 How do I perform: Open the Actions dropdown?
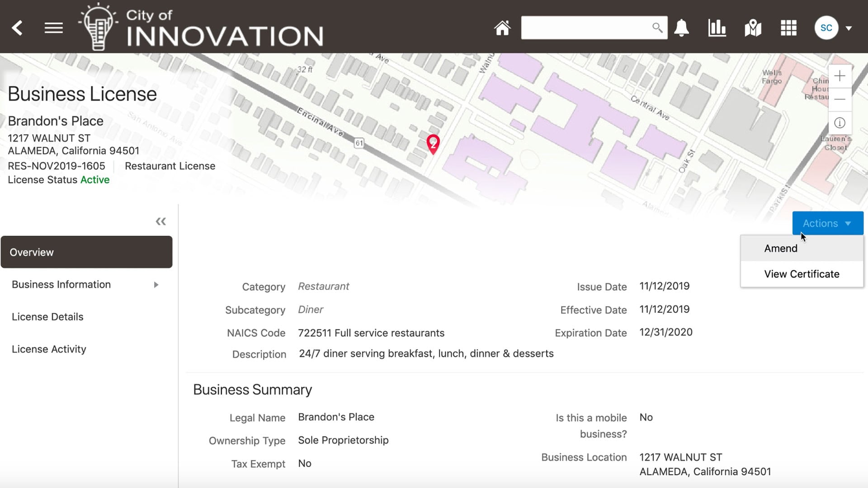pyautogui.click(x=827, y=223)
